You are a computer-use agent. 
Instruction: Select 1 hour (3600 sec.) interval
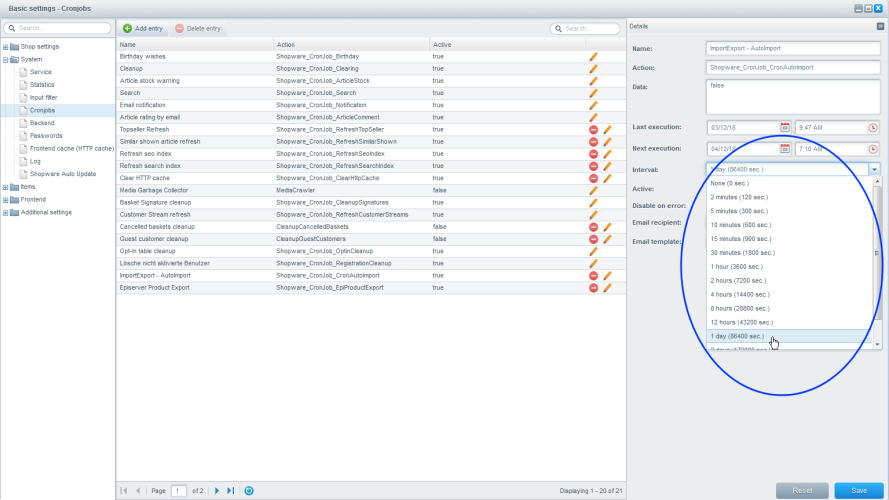coord(788,266)
